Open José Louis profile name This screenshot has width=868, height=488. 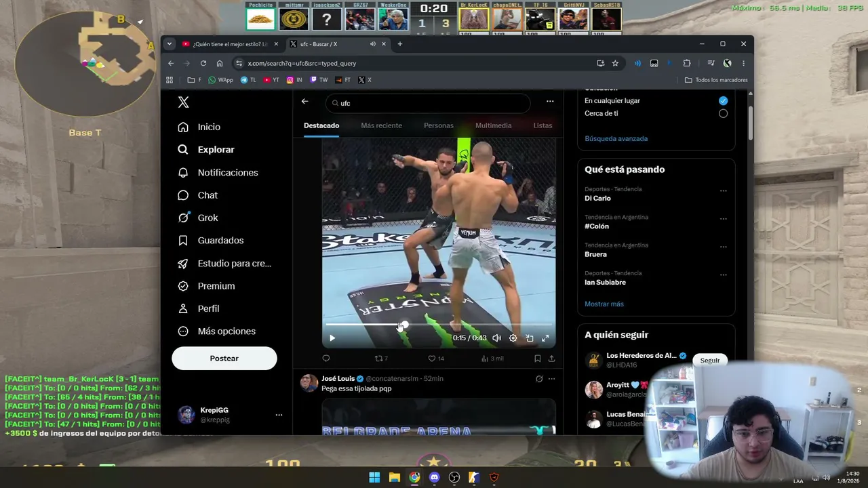point(338,378)
